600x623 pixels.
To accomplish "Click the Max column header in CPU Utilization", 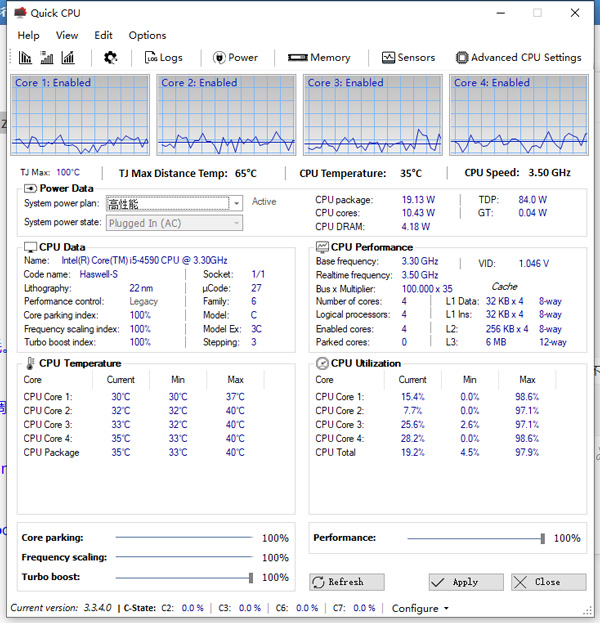I will [527, 379].
